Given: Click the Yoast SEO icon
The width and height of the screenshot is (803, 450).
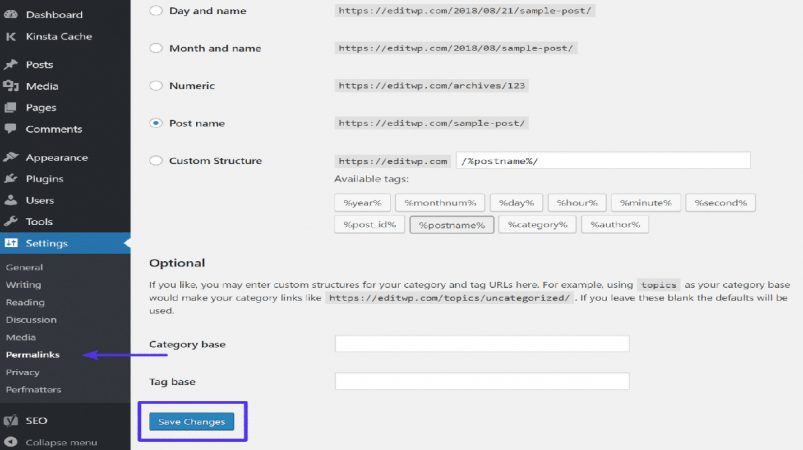Looking at the screenshot, I should 11,421.
